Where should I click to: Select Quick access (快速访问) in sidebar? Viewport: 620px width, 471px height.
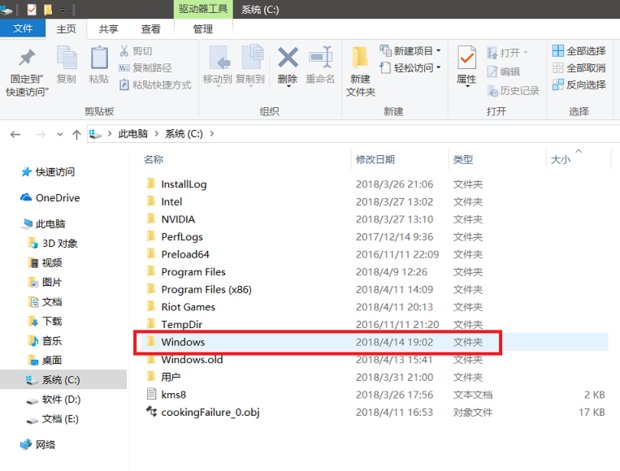click(x=48, y=172)
